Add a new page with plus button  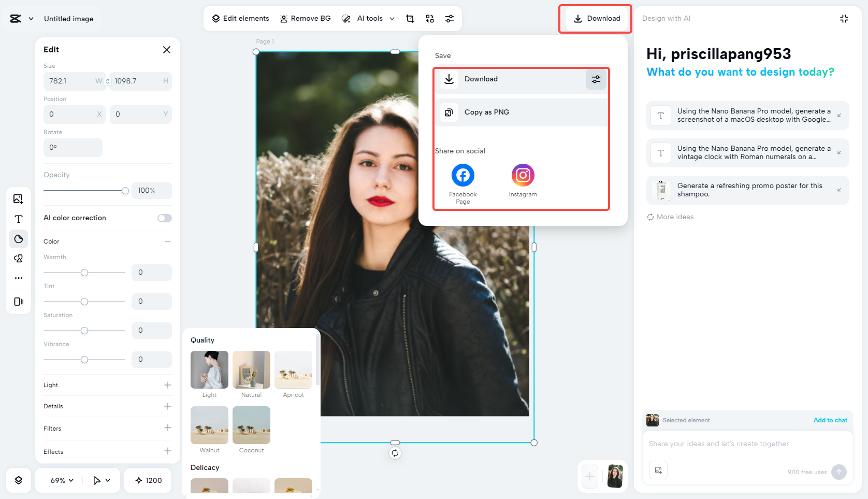click(590, 476)
